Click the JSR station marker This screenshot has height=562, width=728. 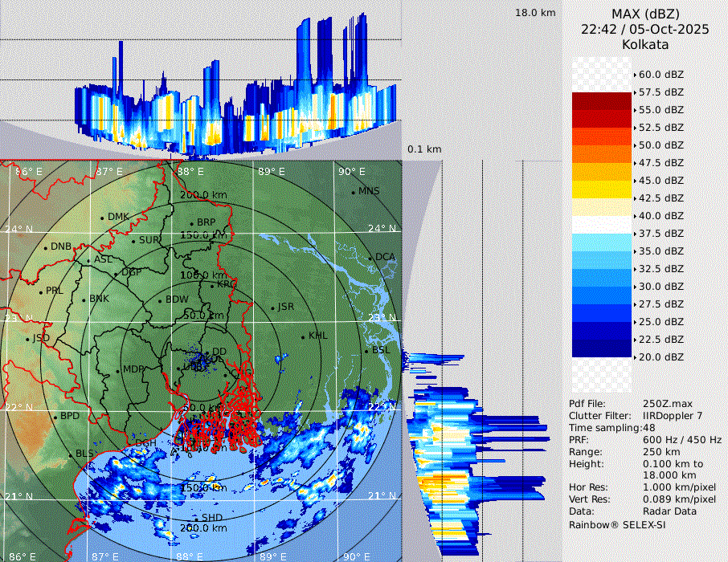tap(272, 308)
